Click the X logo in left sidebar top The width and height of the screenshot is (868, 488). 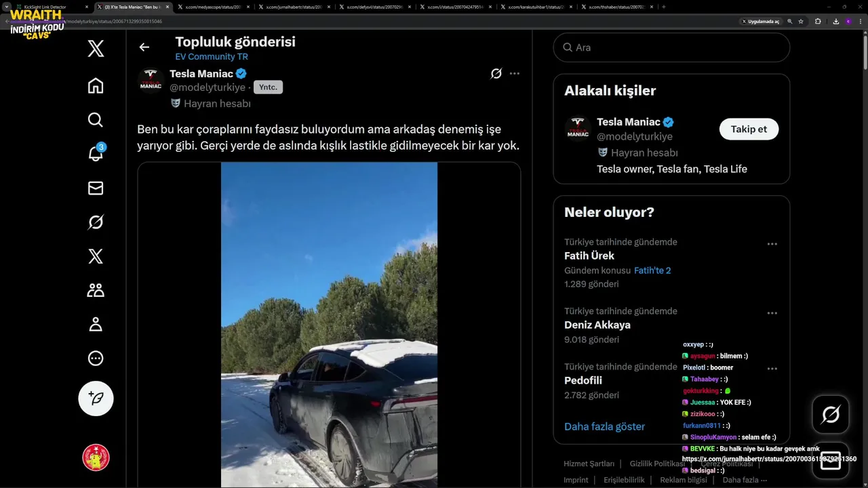(96, 49)
